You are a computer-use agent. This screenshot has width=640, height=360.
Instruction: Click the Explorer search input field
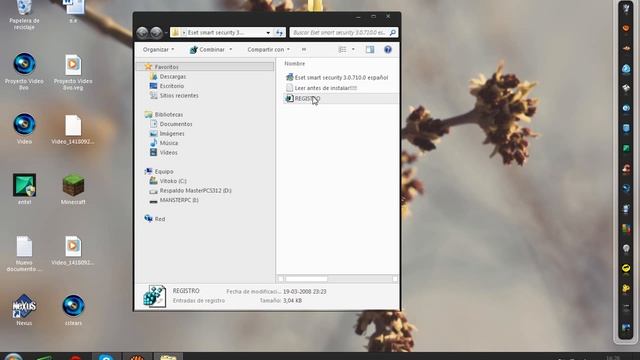[344, 33]
